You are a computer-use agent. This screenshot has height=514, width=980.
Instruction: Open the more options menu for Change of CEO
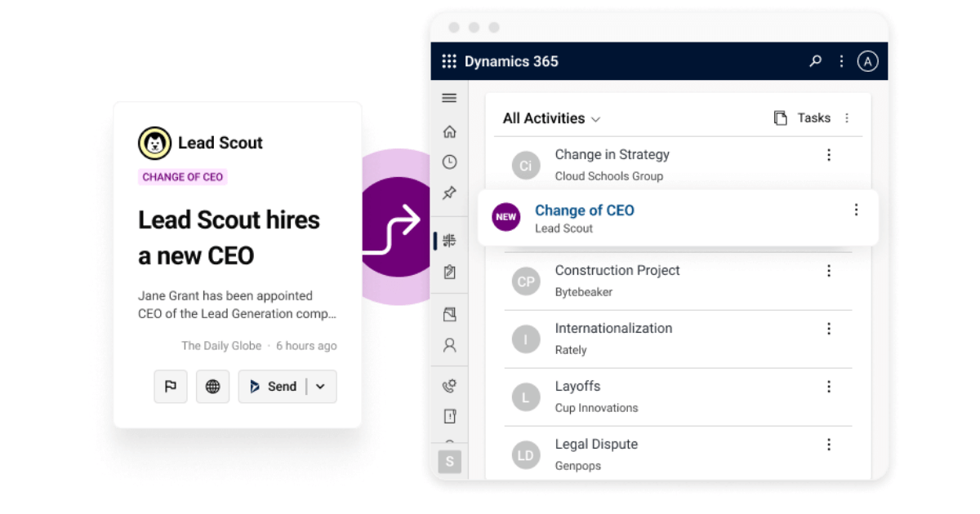pyautogui.click(x=856, y=210)
